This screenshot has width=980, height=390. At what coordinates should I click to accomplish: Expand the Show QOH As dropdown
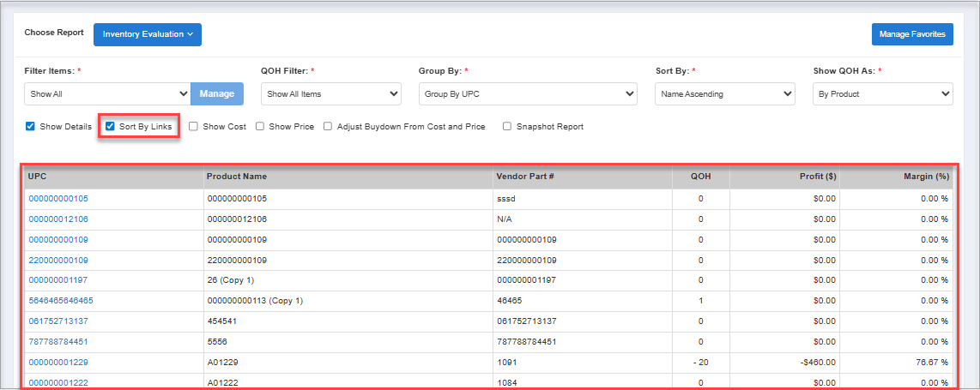point(882,93)
